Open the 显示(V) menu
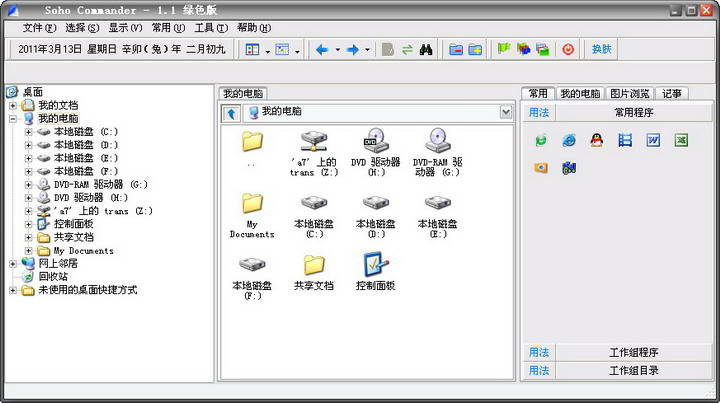This screenshot has height=403, width=720. 125,28
